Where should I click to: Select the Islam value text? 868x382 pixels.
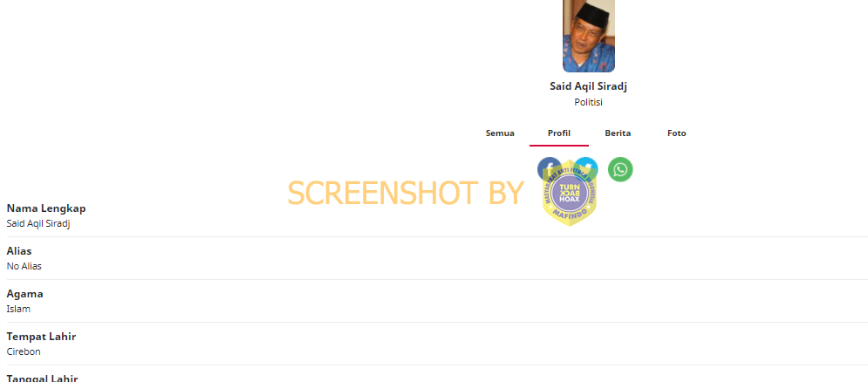pos(18,309)
